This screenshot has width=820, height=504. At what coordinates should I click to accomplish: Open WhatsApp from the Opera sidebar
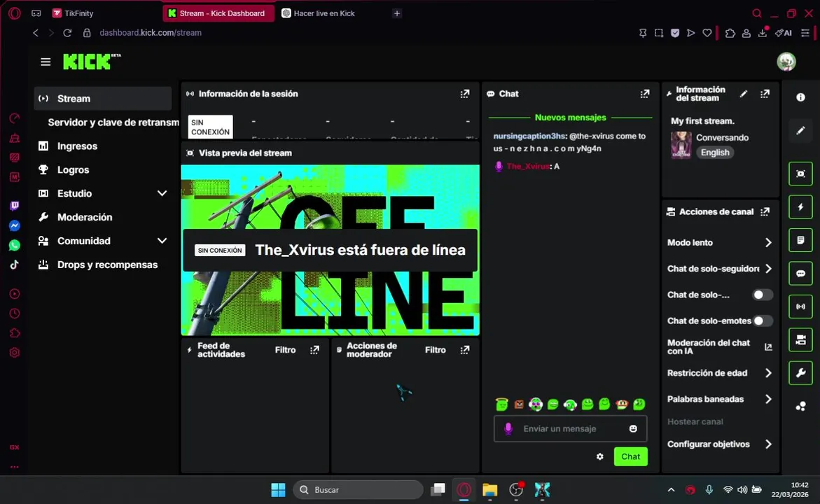pos(15,245)
